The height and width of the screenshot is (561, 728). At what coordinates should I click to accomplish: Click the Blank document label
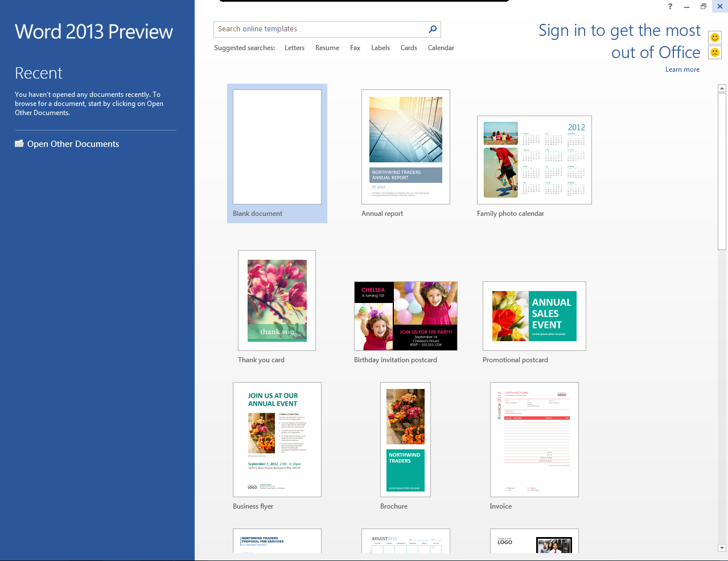[257, 214]
